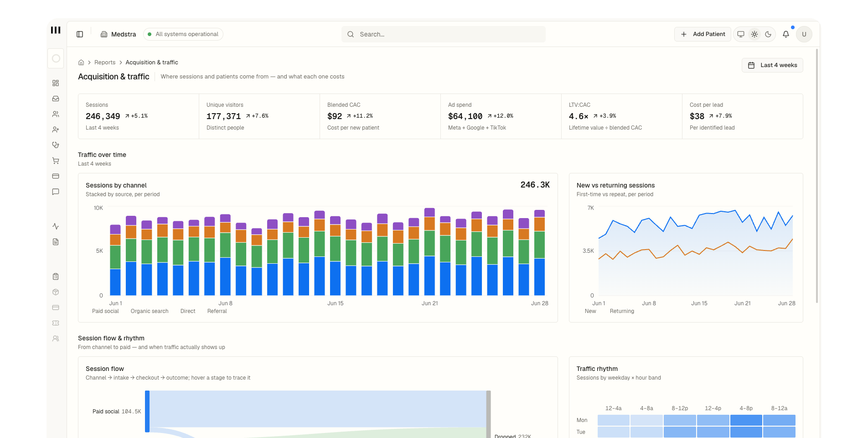The width and height of the screenshot is (868, 438).
Task: Switch theme to dark moon mode
Action: click(768, 34)
